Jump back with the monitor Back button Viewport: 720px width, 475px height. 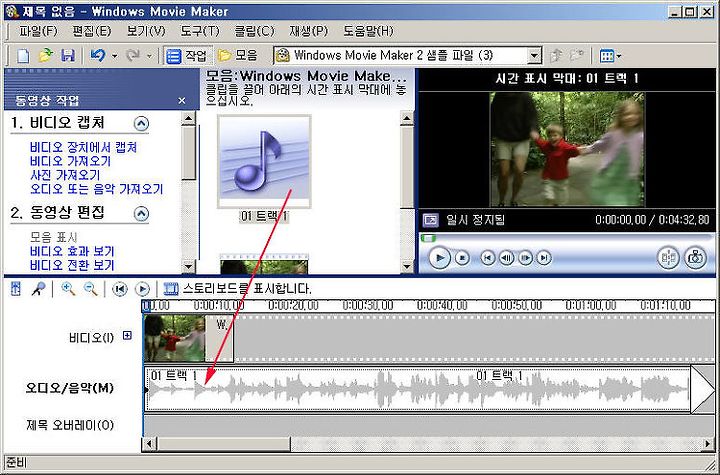click(x=488, y=258)
